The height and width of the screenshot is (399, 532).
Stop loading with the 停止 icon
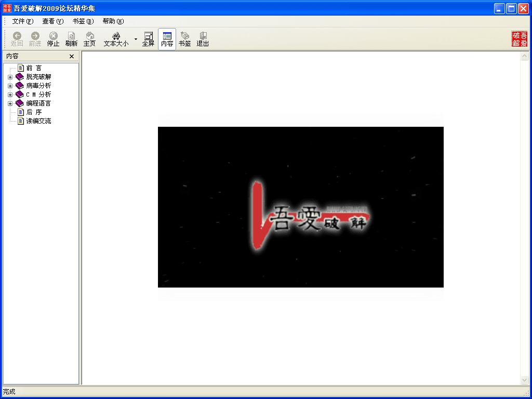click(x=54, y=36)
